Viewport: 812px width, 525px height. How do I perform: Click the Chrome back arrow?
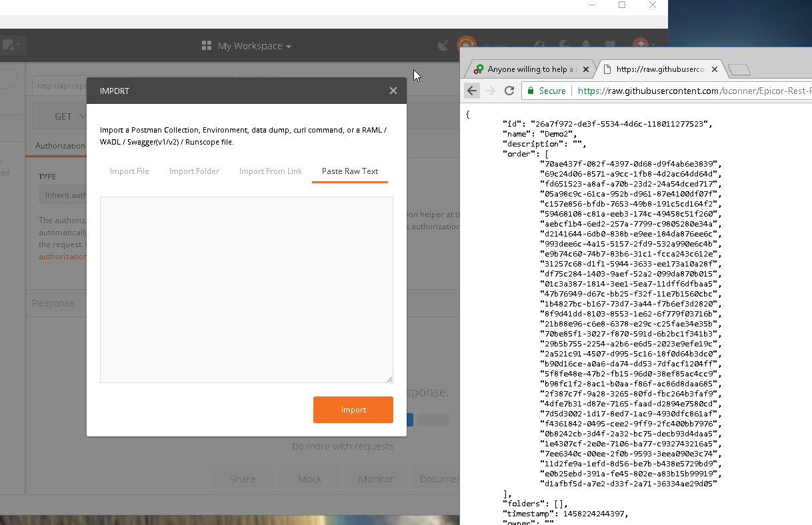(x=472, y=91)
